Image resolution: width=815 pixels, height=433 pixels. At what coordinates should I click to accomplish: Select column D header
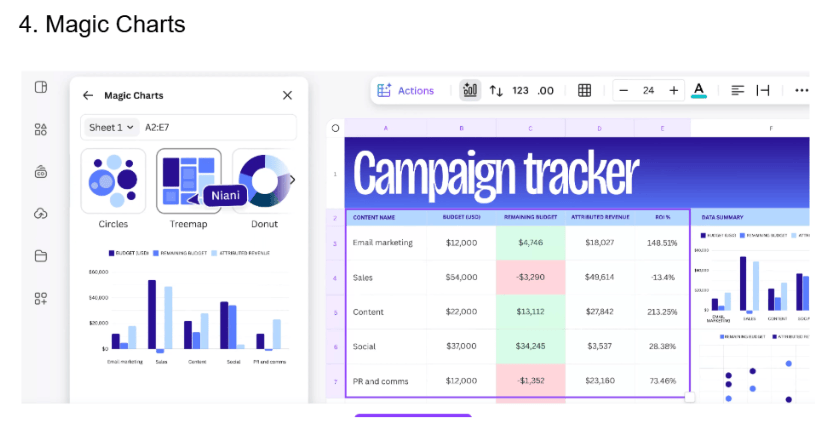pyautogui.click(x=599, y=128)
